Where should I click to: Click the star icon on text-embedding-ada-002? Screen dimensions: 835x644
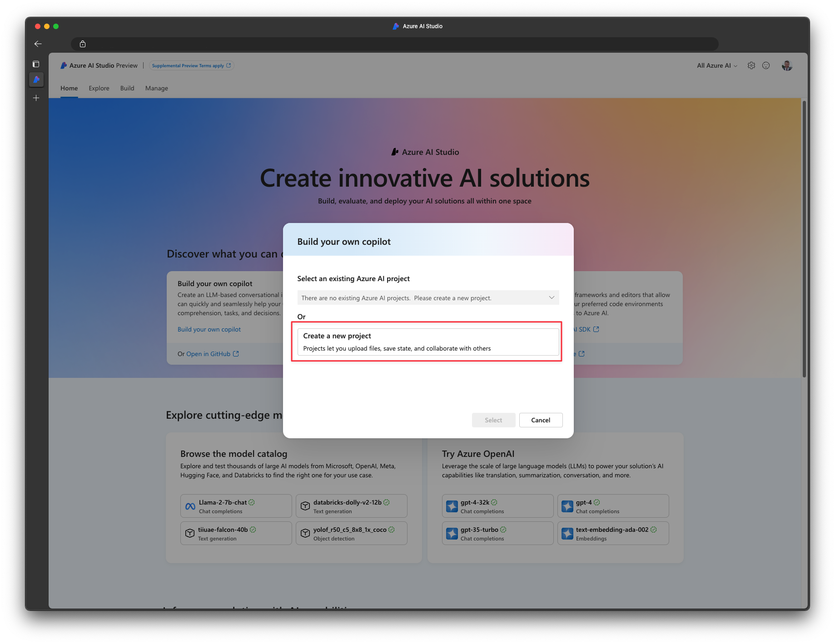(567, 533)
